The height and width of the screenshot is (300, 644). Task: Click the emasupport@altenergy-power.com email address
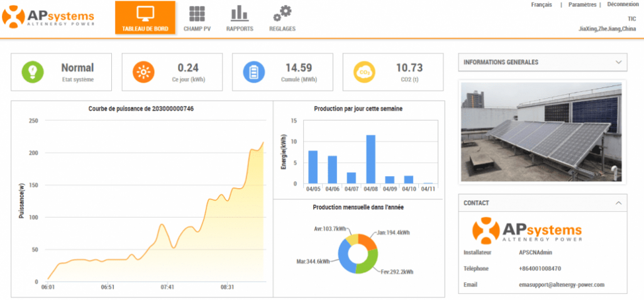(557, 284)
